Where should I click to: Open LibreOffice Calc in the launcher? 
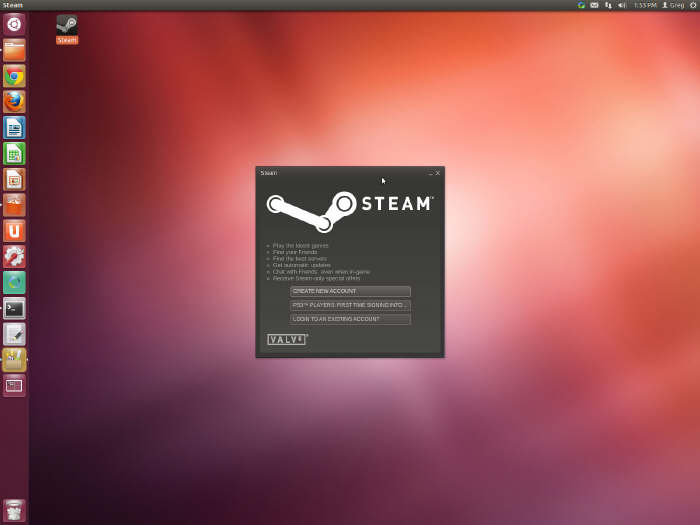click(14, 154)
